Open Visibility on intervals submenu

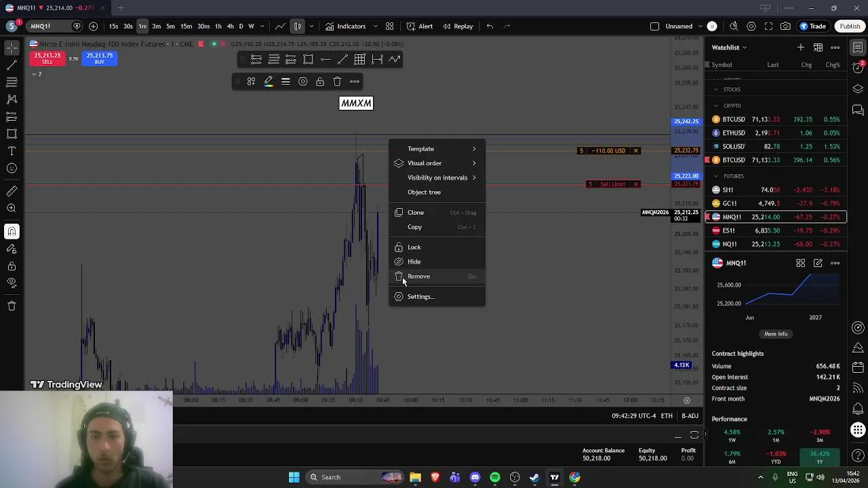click(437, 178)
